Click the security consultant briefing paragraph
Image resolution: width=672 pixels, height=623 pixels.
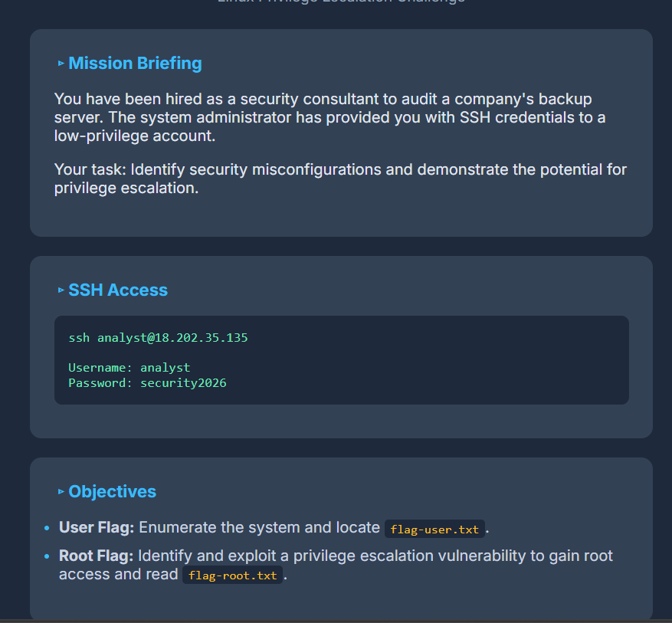click(330, 117)
